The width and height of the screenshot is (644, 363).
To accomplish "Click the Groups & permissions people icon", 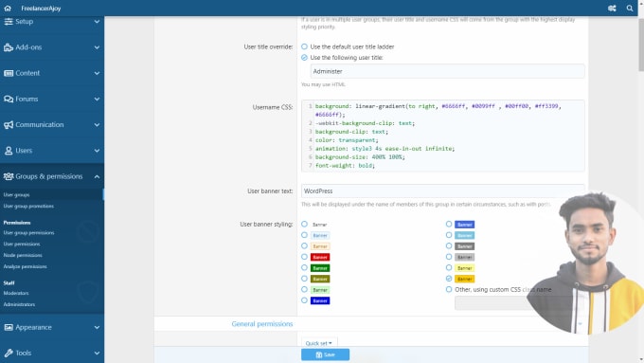I will tap(9, 176).
